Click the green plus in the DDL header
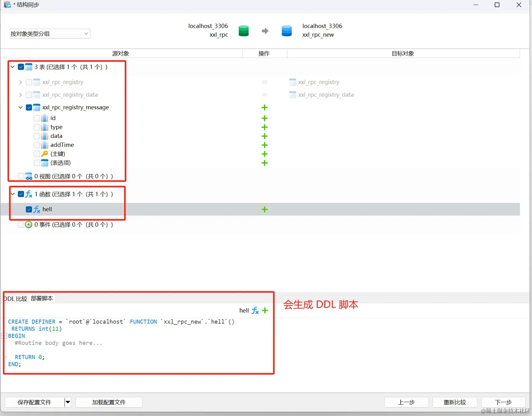The width and height of the screenshot is (532, 416). tap(265, 310)
